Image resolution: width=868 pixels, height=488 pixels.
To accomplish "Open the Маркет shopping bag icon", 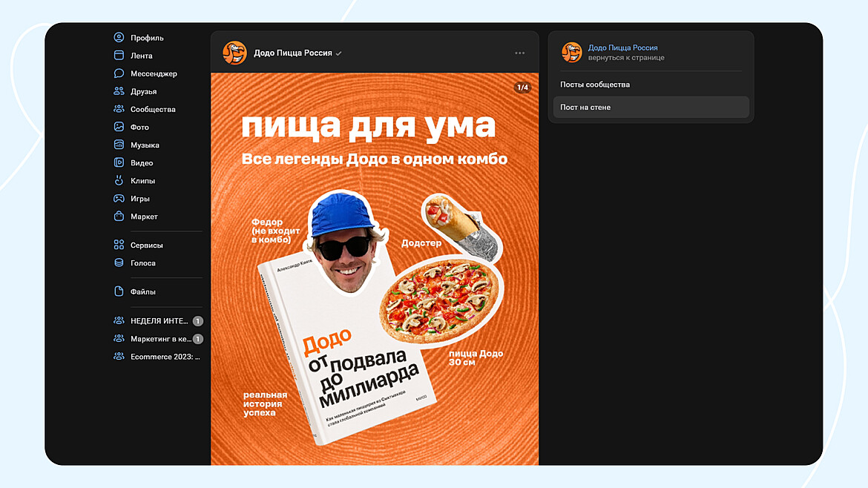I will click(119, 217).
